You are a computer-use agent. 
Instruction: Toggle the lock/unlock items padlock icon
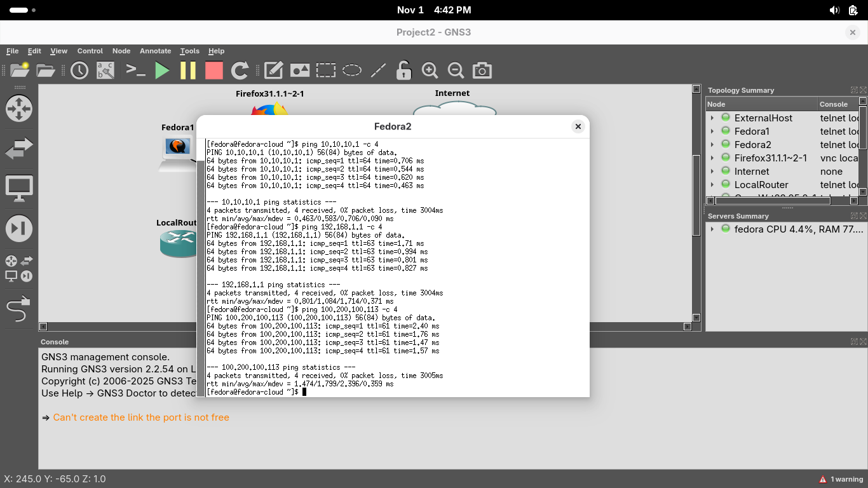(x=403, y=71)
